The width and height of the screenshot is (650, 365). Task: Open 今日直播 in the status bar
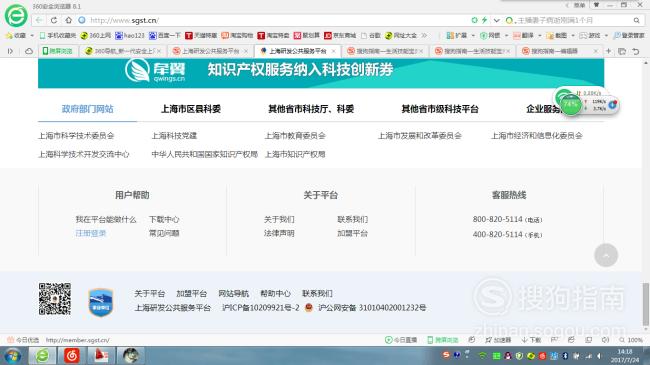pyautogui.click(x=401, y=340)
